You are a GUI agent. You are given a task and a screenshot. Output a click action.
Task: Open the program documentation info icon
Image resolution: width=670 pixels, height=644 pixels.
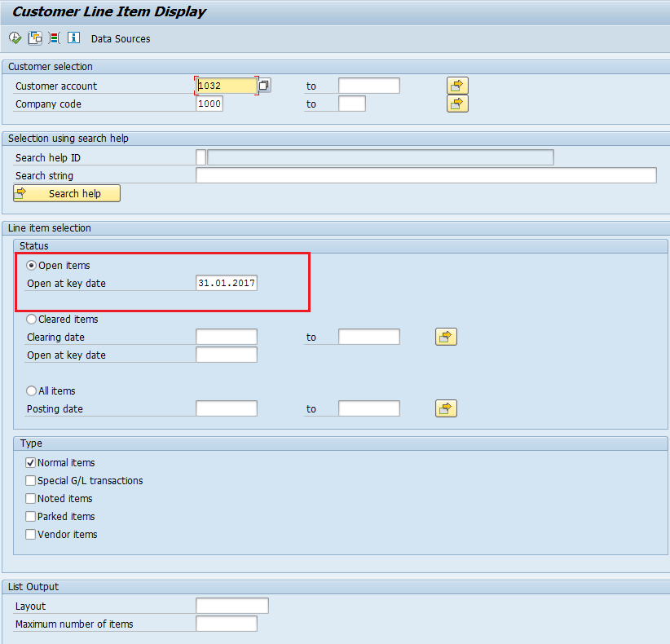point(73,37)
